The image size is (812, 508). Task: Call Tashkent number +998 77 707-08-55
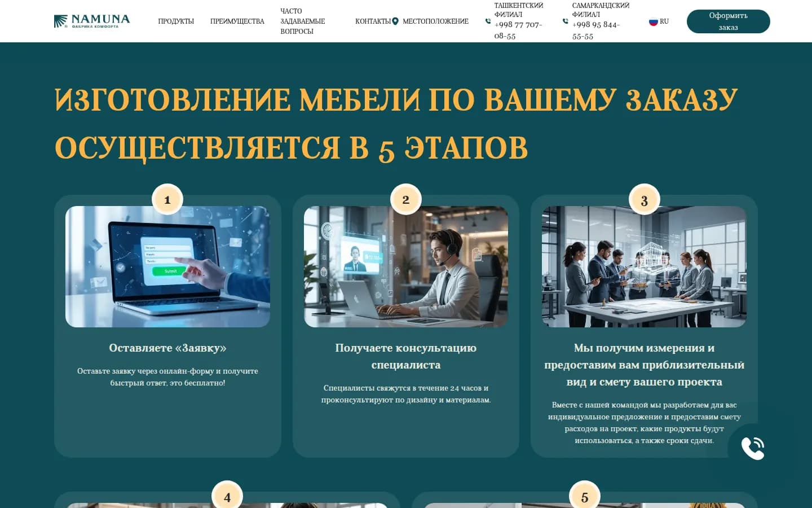[518, 30]
